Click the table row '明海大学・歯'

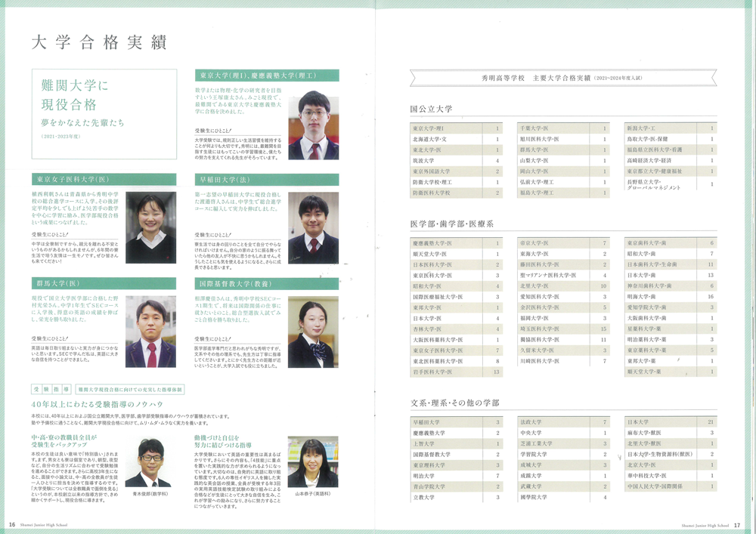coord(671,297)
